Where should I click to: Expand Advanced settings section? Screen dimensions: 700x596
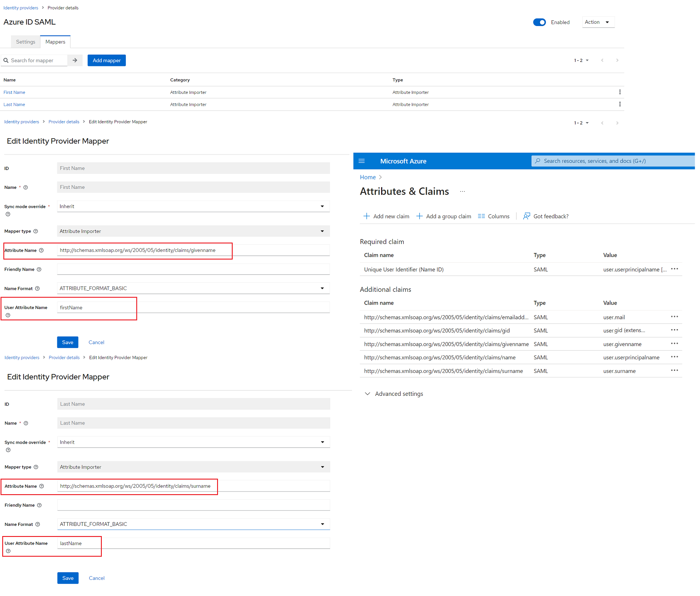[394, 394]
